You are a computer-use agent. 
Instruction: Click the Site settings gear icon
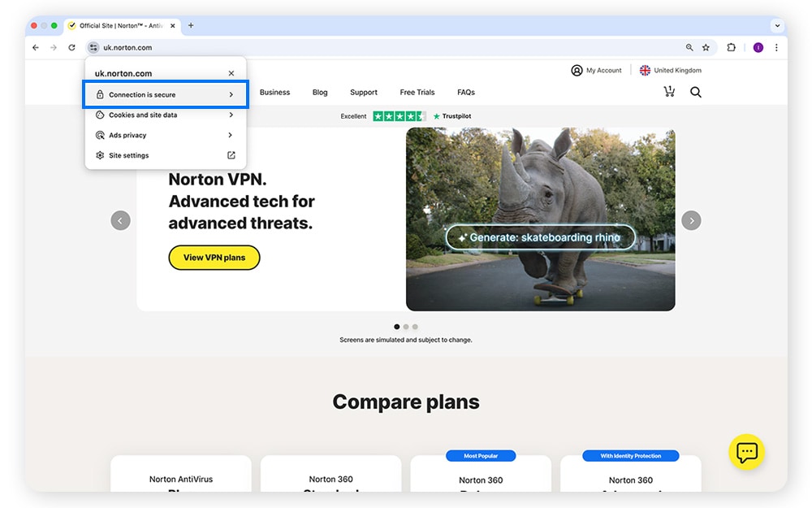[100, 155]
